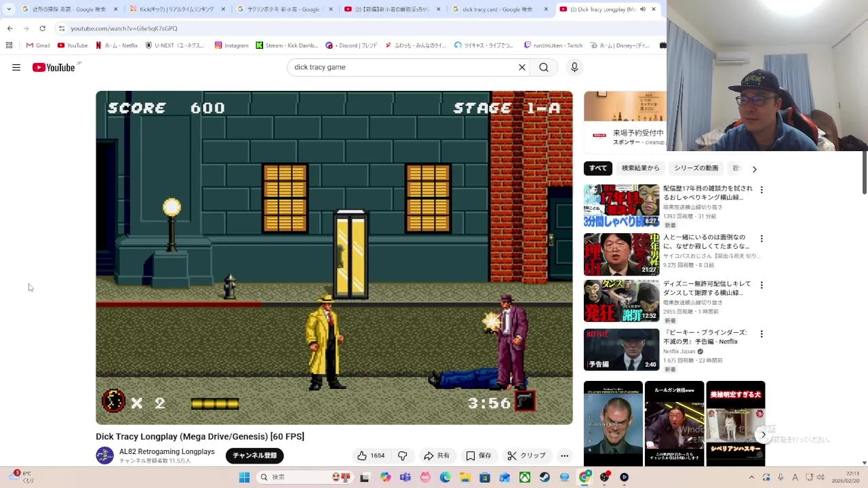Click the YouTube search input field
The image size is (868, 488).
coord(403,67)
